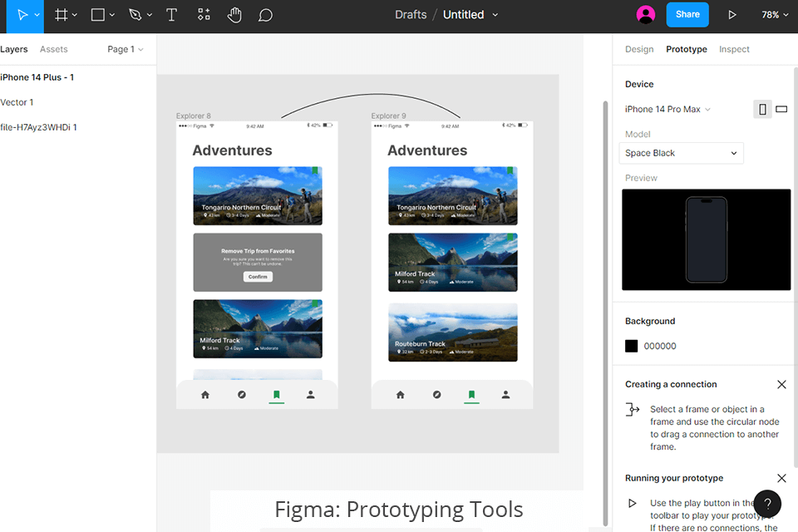The width and height of the screenshot is (798, 532).
Task: Select the Frame tool
Action: tap(61, 15)
